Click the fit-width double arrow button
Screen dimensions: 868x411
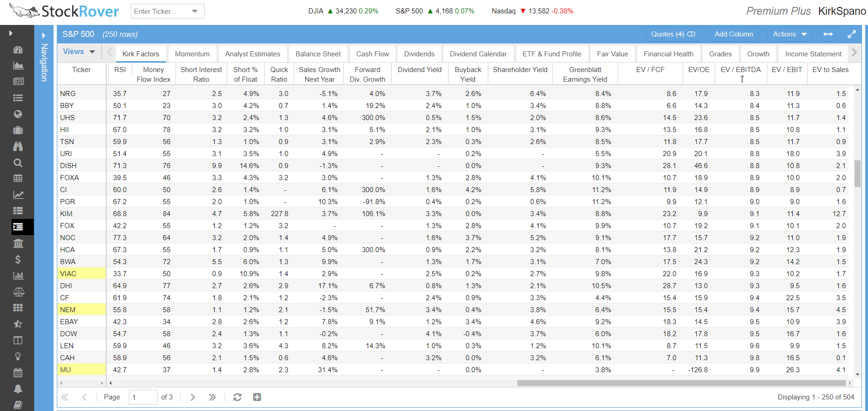coord(828,34)
